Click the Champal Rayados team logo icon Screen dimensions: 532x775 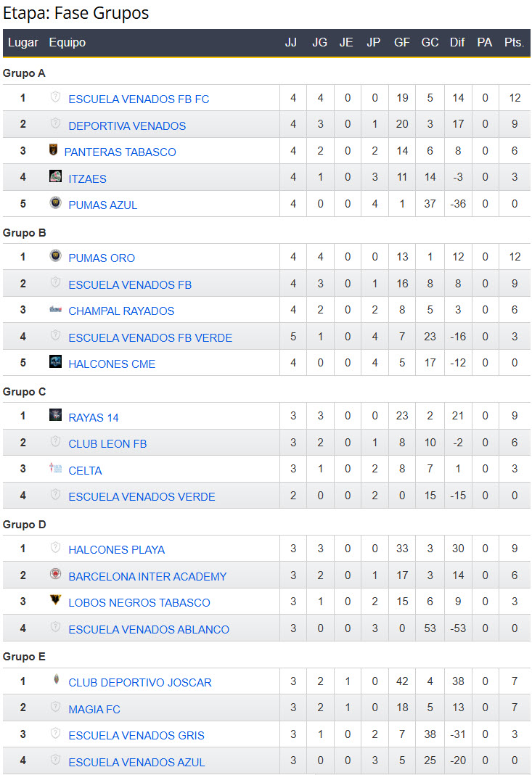[55, 309]
